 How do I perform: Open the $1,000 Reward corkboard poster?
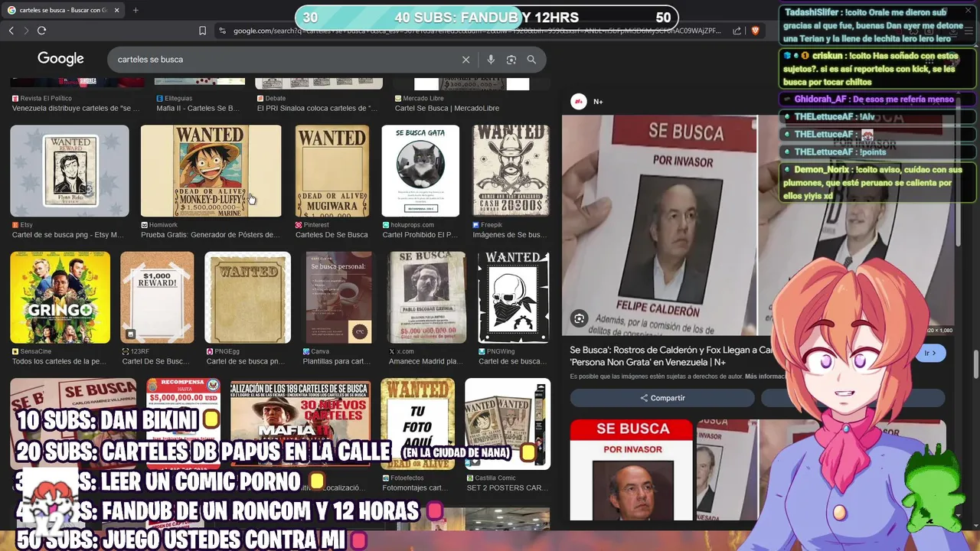(x=157, y=297)
